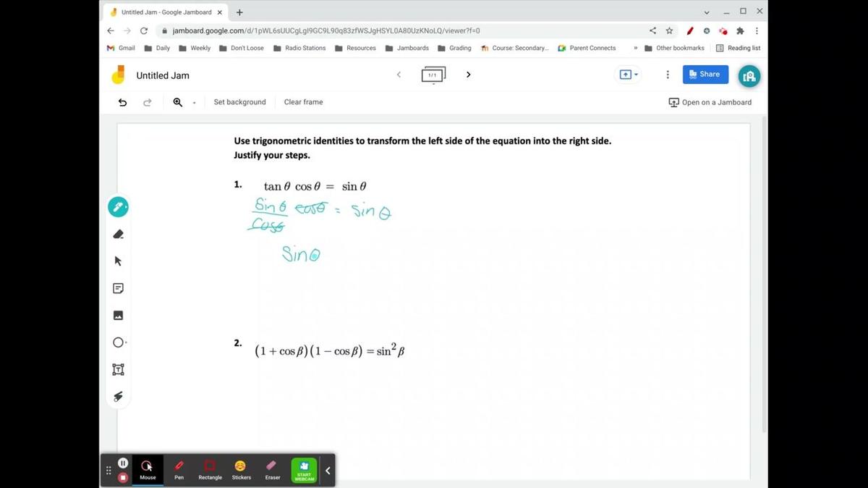The width and height of the screenshot is (868, 488).
Task: Pause the screen recording
Action: [123, 463]
